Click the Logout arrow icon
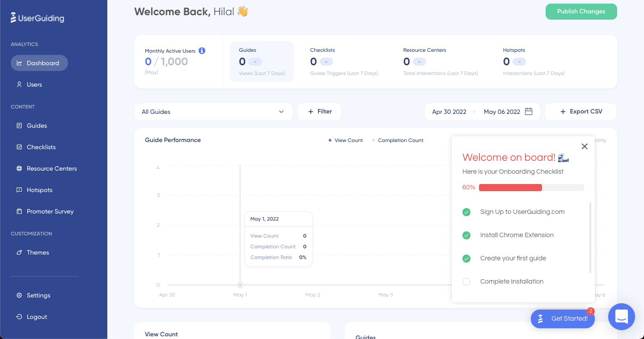This screenshot has width=644, height=339. [x=19, y=317]
